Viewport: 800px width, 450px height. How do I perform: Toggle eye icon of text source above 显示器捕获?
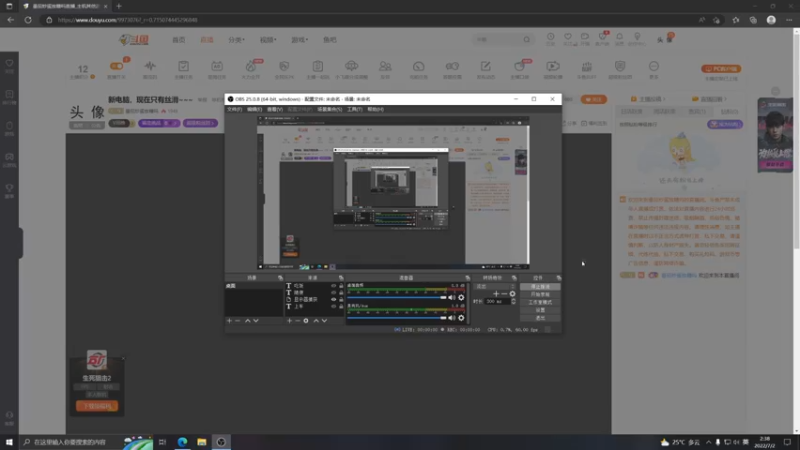click(x=334, y=292)
